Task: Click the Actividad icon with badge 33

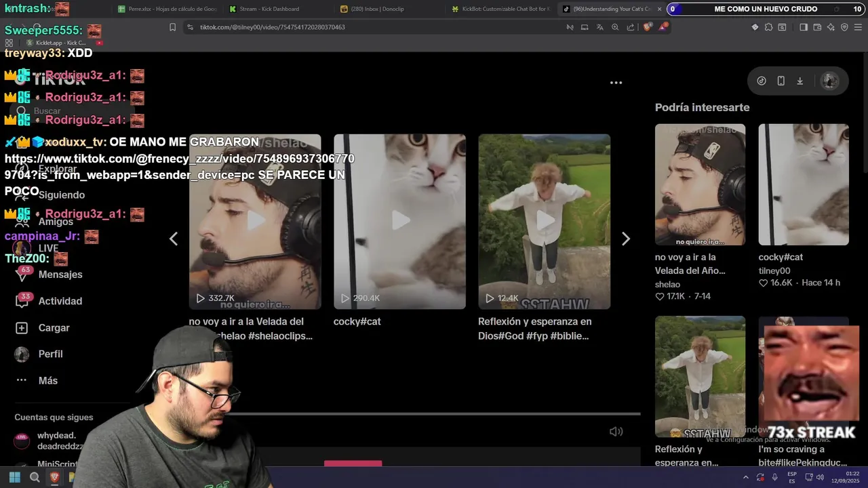Action: click(22, 301)
